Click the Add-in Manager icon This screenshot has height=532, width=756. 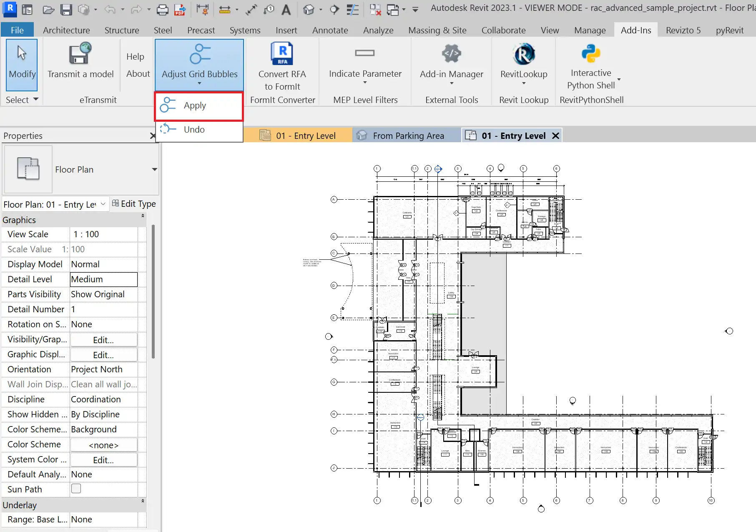coord(452,54)
